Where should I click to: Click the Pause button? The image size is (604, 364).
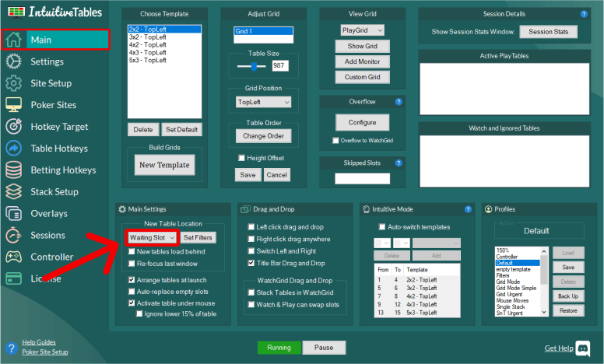[324, 348]
